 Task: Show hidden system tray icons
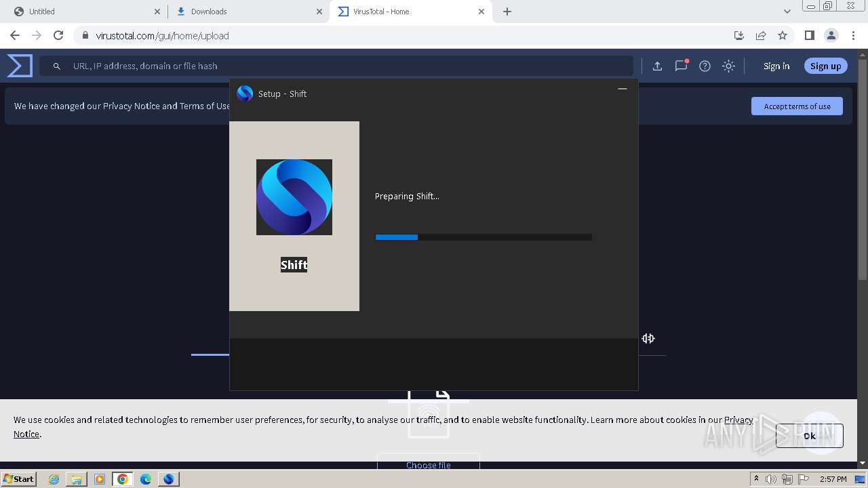click(756, 479)
